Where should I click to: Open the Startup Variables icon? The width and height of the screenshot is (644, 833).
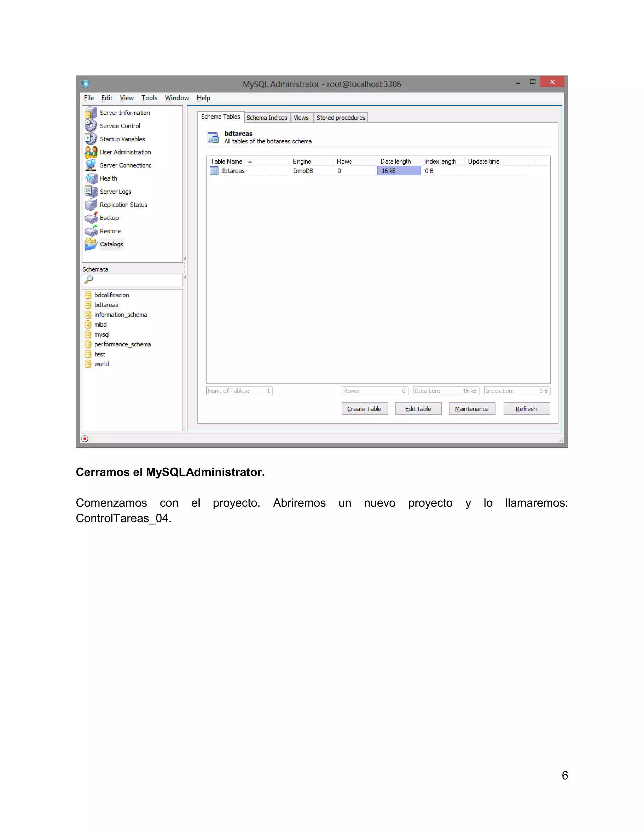[91, 139]
